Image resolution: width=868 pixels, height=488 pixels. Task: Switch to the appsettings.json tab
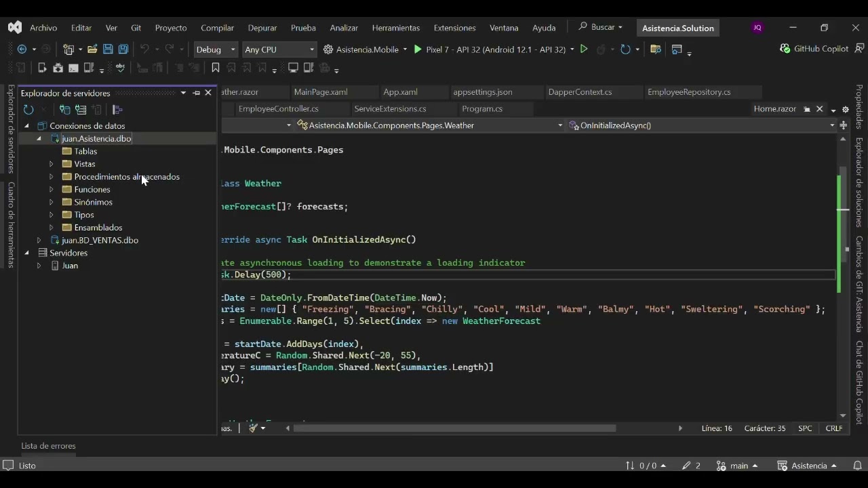(x=483, y=92)
